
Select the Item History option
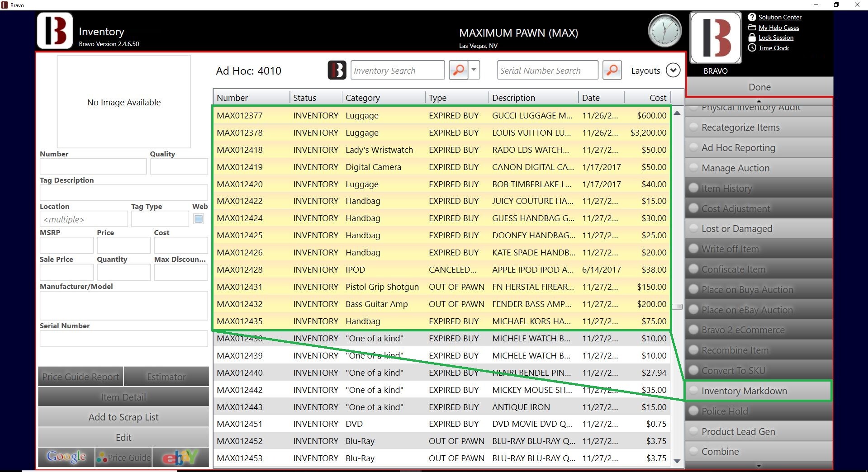coord(759,188)
